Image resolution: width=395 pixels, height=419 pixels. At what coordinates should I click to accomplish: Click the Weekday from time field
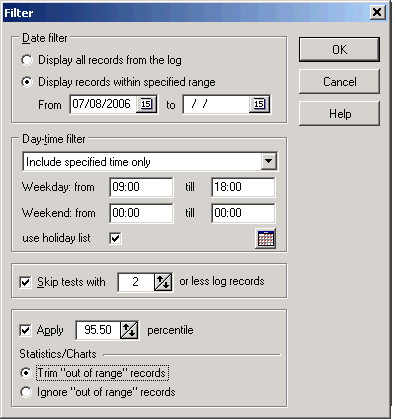pos(141,187)
